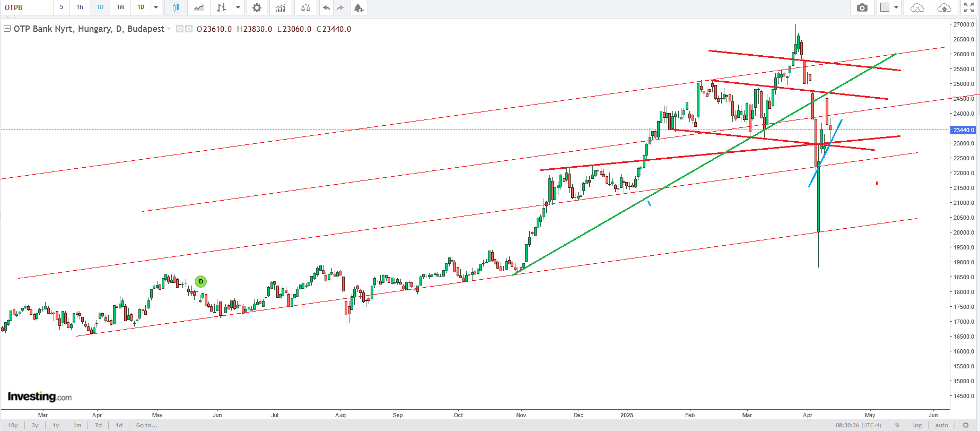Add an alert with the bell icon
Viewport: 980px width, 431px height.
click(x=358, y=7)
